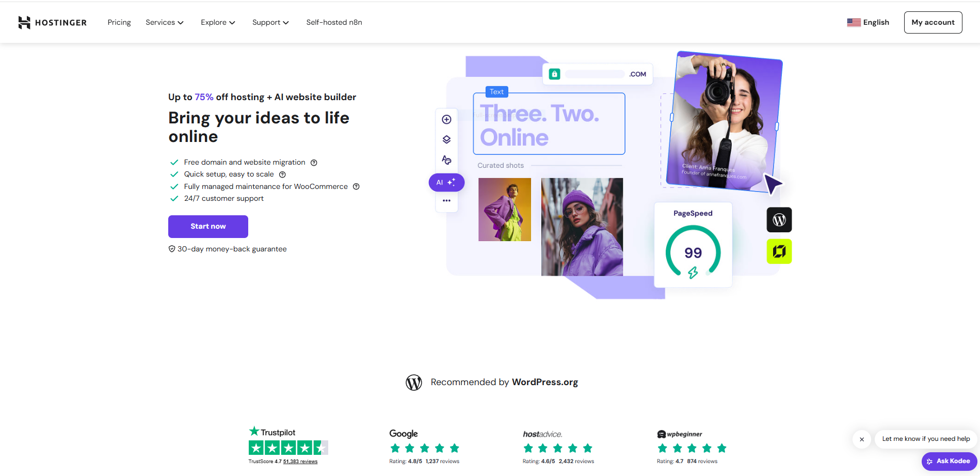Click the Start now button
Screen dimensions: 980x476
[x=208, y=227]
